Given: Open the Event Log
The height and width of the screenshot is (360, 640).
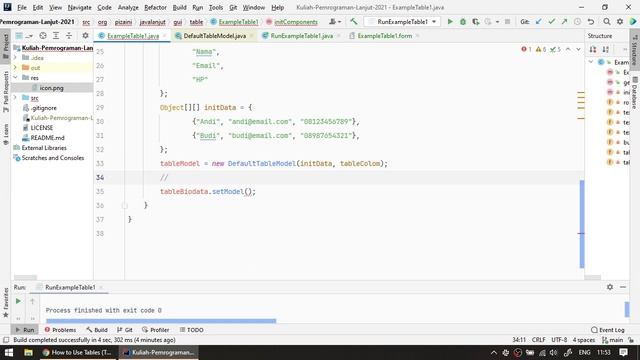Looking at the screenshot, I should [x=608, y=330].
